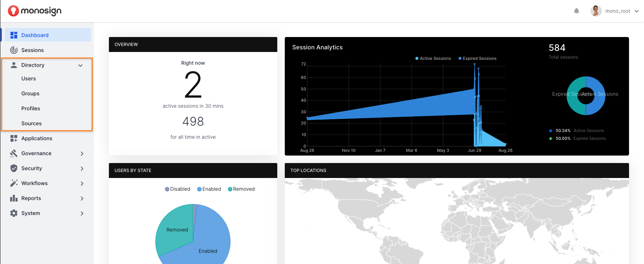Screen dimensions: 644x264
Task: Select the Reports menu label
Action: pos(31,198)
